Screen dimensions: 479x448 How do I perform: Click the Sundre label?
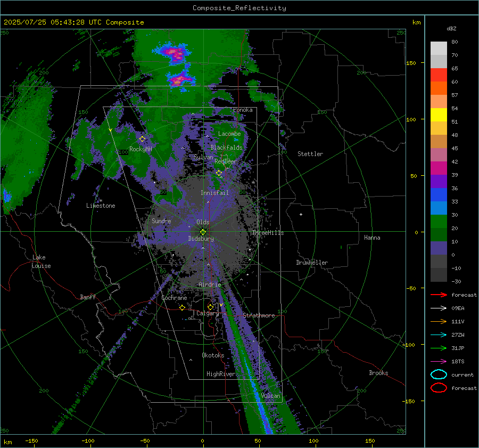pyautogui.click(x=161, y=221)
